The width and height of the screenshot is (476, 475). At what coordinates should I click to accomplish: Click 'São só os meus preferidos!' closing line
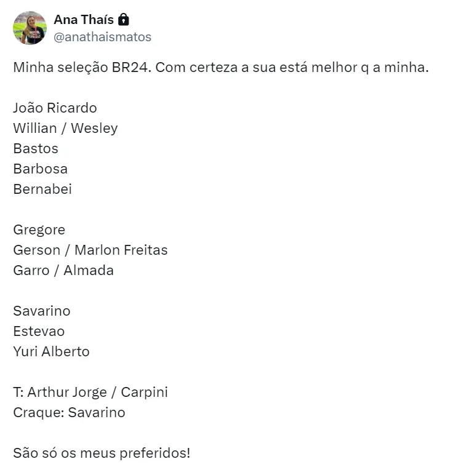(x=101, y=453)
